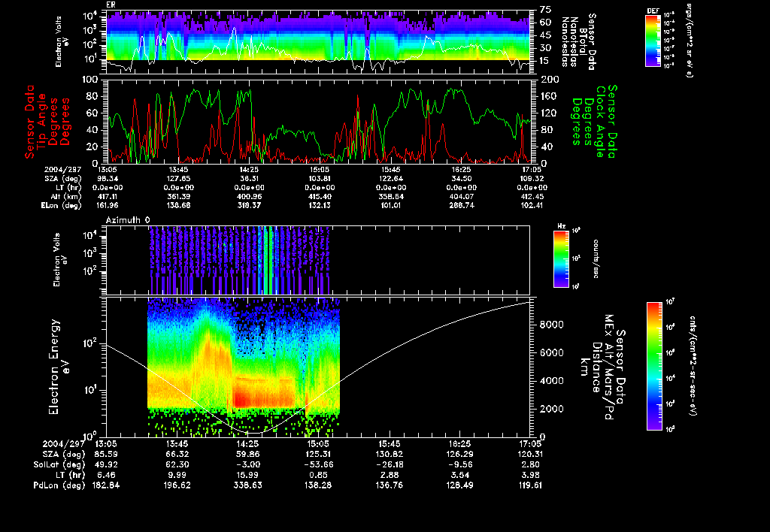The height and width of the screenshot is (532, 770).
Task: Click the PdLon value '182.84'
Action: point(106,485)
